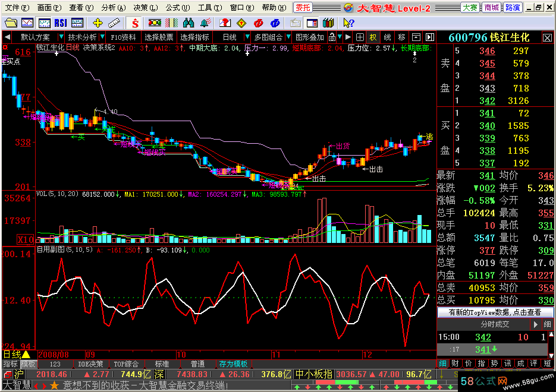Toggle the 线 drawing button
Screen dimensions: 556x392
[x=387, y=37]
